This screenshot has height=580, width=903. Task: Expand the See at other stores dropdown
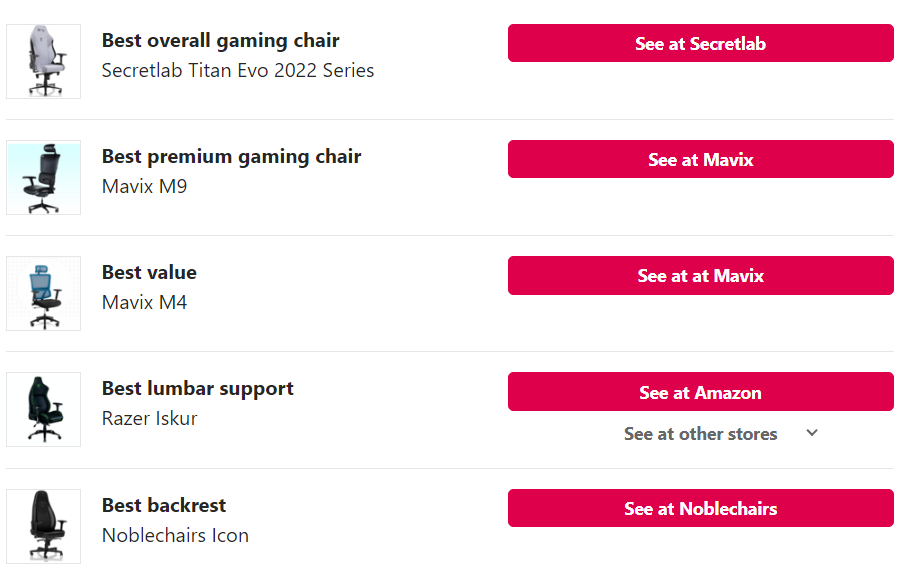(720, 434)
